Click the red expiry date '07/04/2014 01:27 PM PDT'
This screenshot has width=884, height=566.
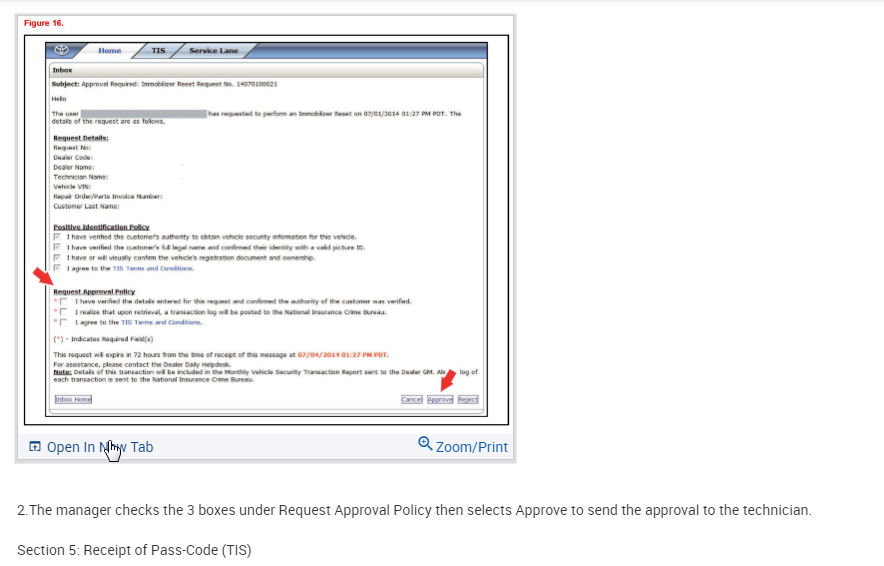click(x=342, y=355)
